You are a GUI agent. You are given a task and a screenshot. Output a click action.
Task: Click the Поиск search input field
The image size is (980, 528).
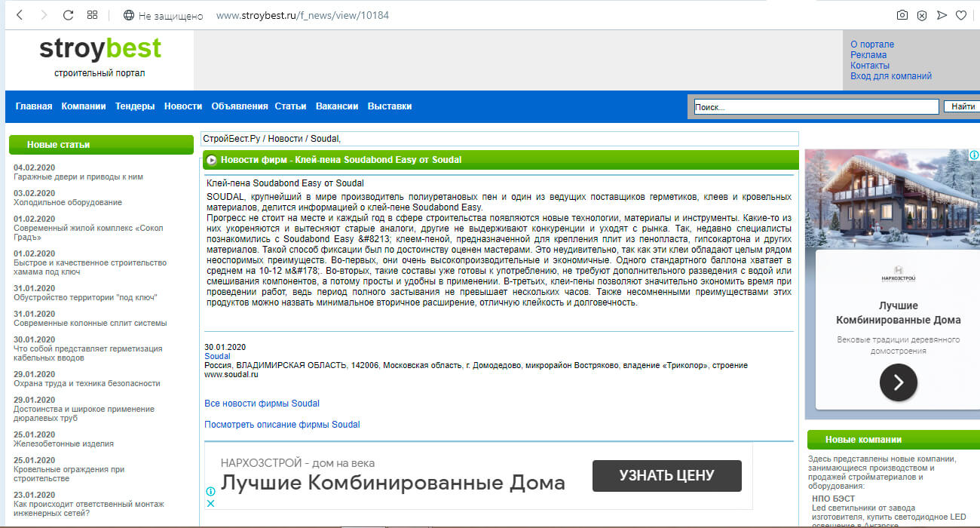816,107
